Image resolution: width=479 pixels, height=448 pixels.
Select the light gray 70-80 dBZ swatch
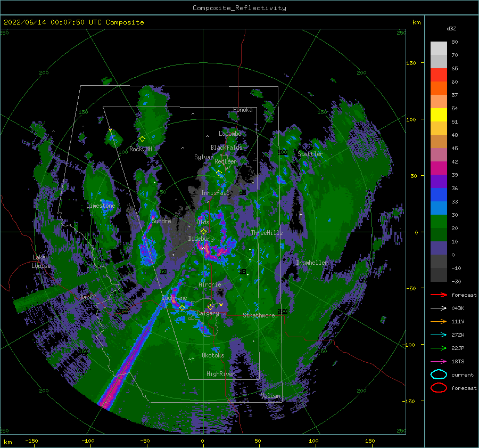(x=439, y=48)
